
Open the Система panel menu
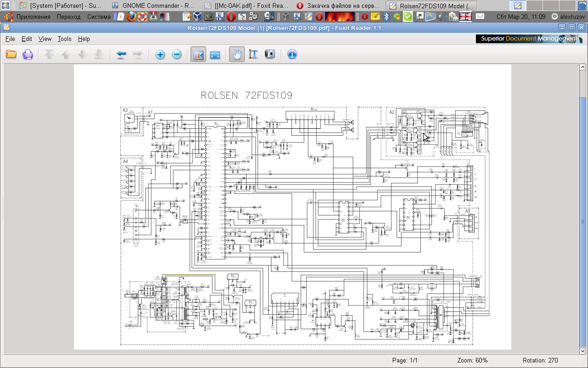(x=99, y=17)
